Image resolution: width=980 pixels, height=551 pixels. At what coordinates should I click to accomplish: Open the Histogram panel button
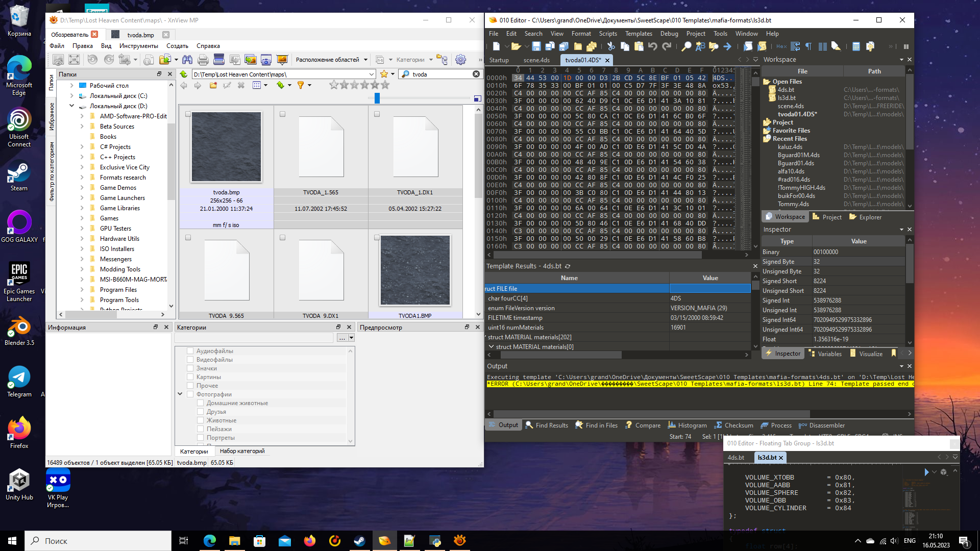pos(687,425)
